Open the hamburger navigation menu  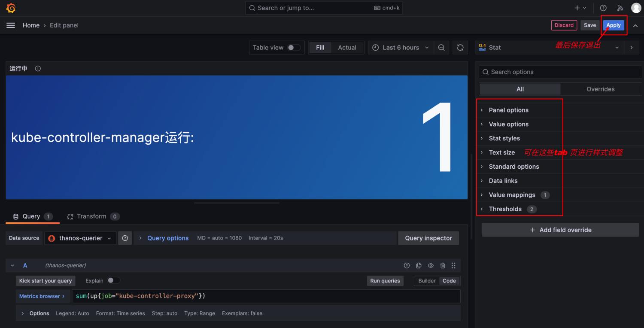(x=11, y=25)
